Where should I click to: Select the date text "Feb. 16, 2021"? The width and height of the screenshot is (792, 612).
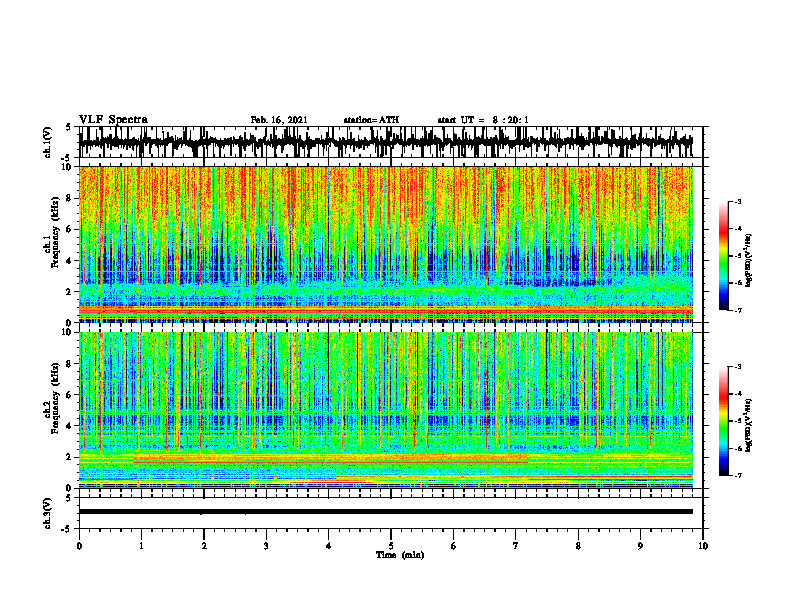tap(279, 120)
